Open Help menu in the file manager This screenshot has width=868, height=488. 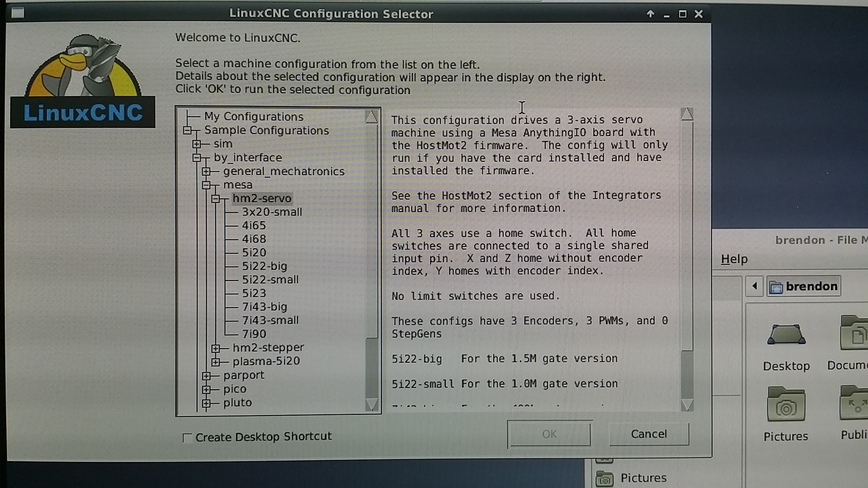734,259
